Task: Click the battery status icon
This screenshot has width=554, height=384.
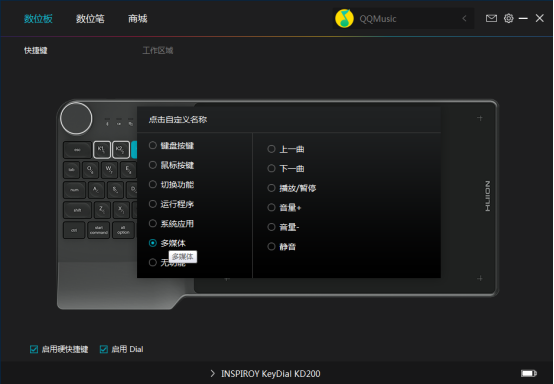Action: point(529,373)
